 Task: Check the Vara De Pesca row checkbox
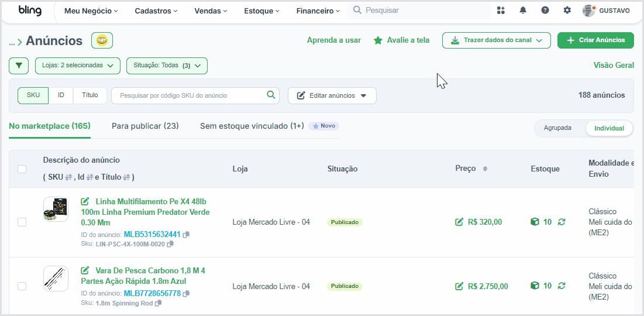click(22, 286)
